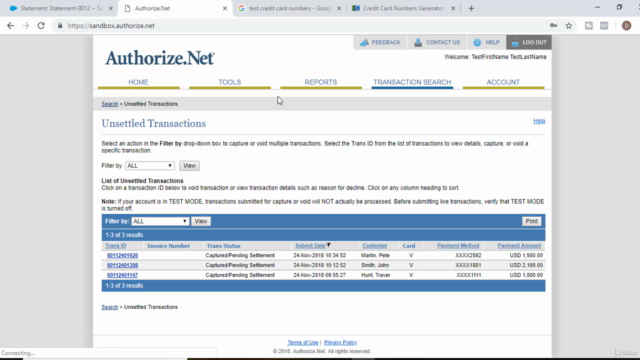
Task: Click the Authorize.Net logo
Action: point(160,58)
